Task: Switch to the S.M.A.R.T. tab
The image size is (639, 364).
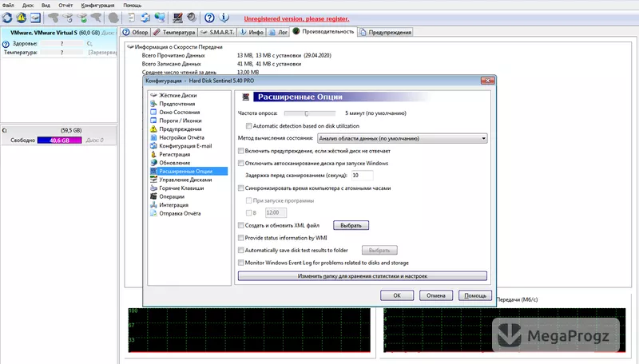Action: click(x=217, y=32)
